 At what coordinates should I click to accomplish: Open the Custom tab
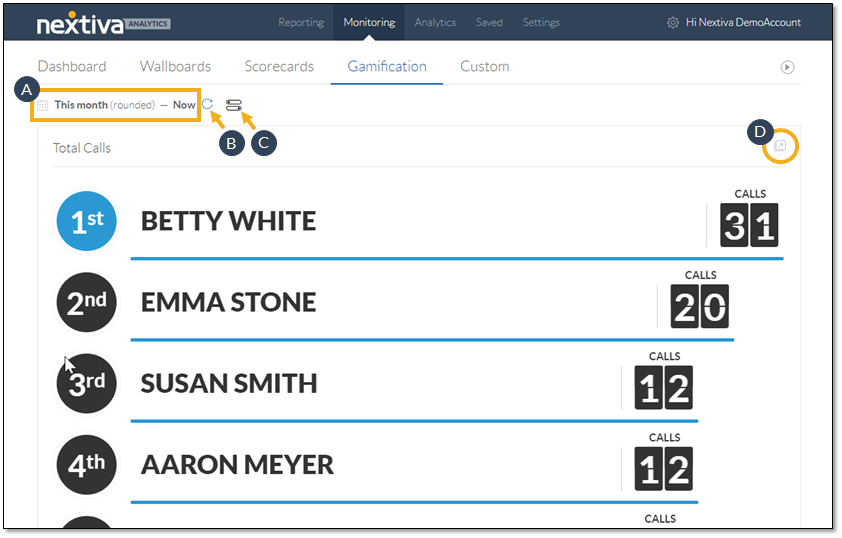(484, 67)
